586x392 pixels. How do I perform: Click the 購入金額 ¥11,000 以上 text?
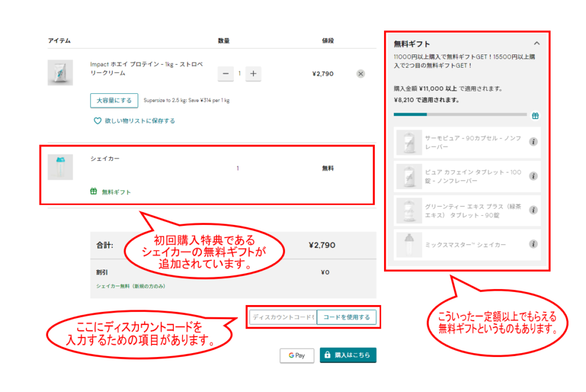[448, 89]
